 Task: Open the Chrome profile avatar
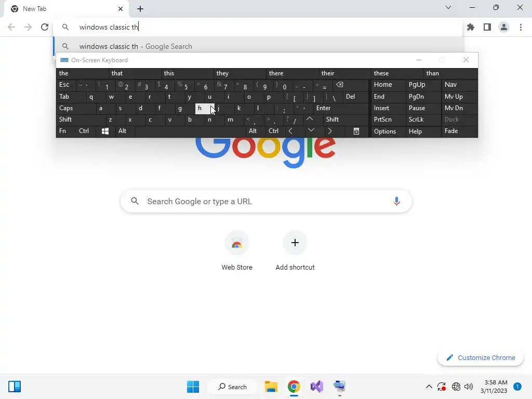tap(504, 27)
